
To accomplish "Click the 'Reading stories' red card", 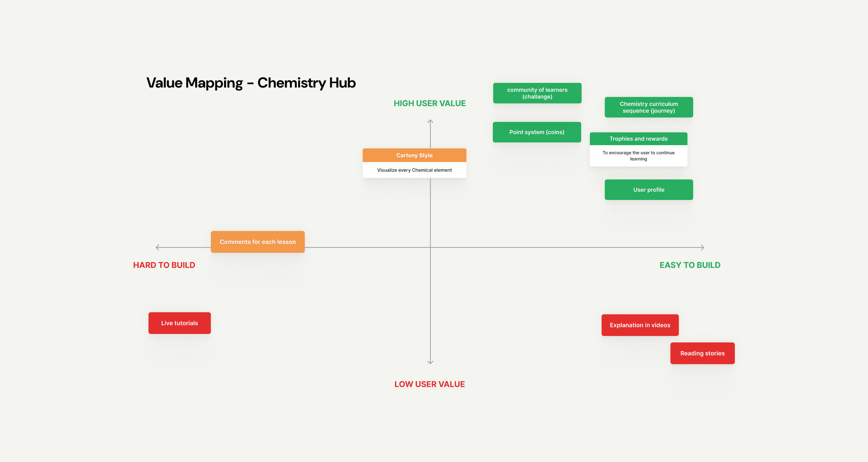I will (702, 353).
